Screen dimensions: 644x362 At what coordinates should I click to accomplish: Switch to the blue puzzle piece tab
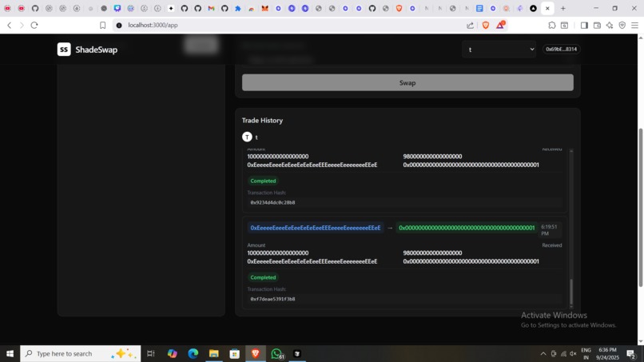point(238,8)
